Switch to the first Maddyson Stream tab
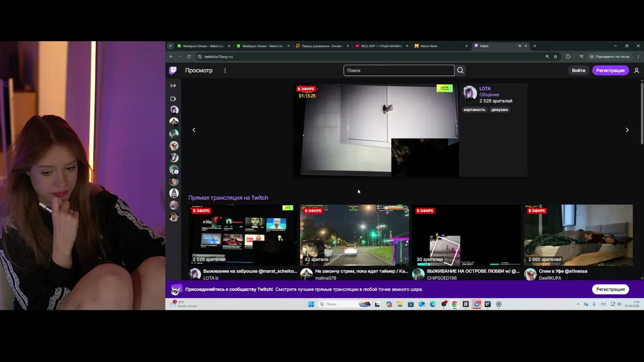 point(203,46)
